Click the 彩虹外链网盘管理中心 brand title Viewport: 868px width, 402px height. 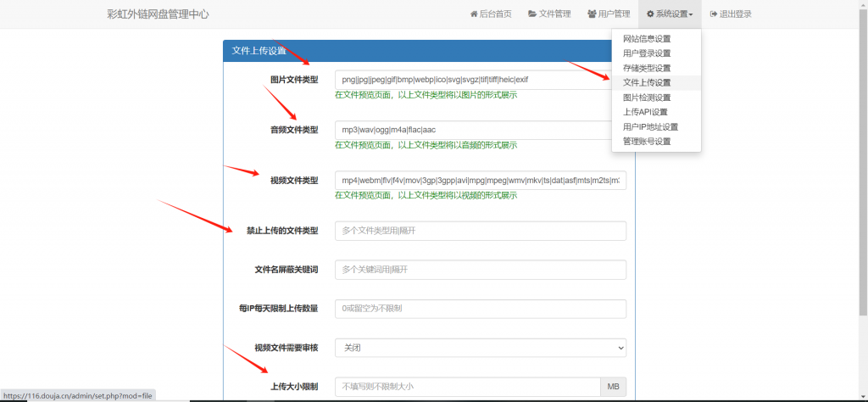158,14
